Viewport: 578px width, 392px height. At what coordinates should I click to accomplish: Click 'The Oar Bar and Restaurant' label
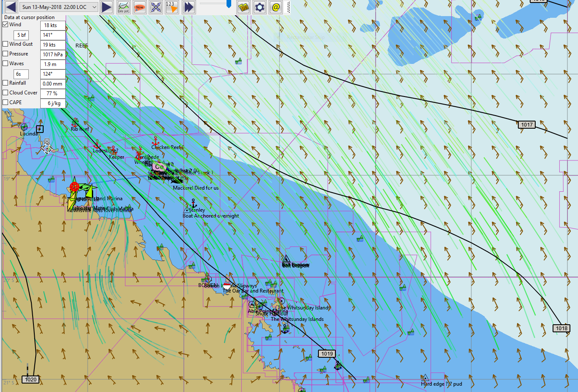coord(253,291)
